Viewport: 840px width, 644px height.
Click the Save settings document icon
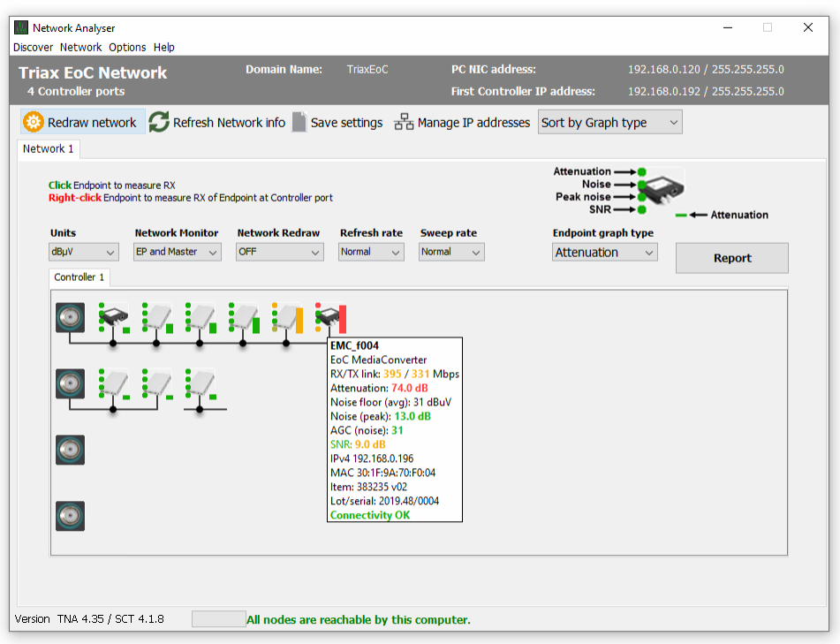pos(299,122)
